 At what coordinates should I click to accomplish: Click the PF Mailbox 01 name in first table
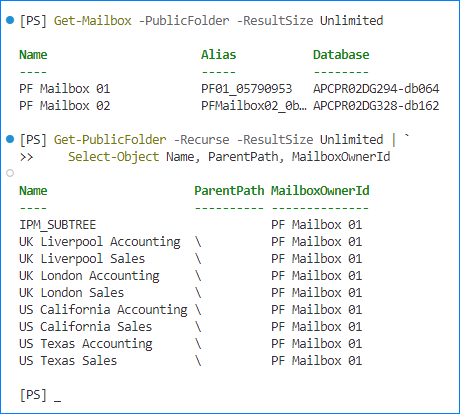click(x=65, y=89)
